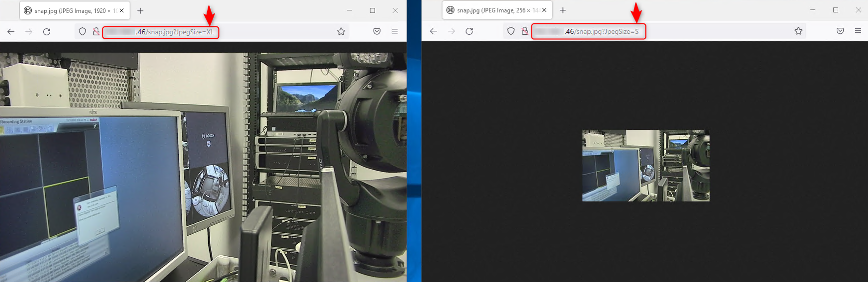The height and width of the screenshot is (282, 868).
Task: Select the snap.jpg 256-pixel image tab
Action: point(492,10)
